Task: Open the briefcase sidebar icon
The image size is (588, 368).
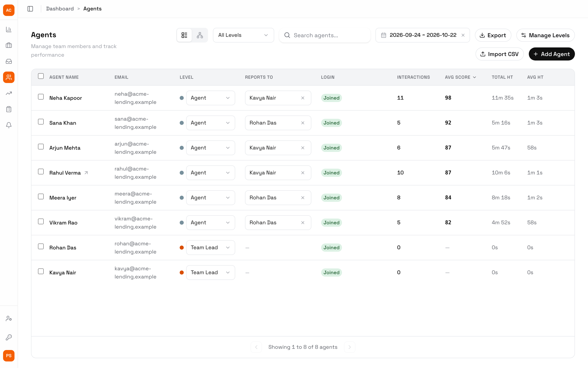Action: [x=9, y=45]
